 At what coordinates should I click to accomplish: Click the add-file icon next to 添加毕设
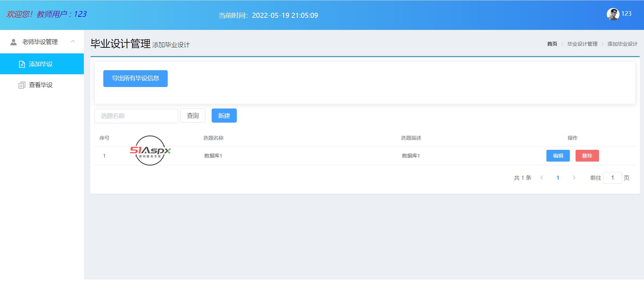(22, 64)
